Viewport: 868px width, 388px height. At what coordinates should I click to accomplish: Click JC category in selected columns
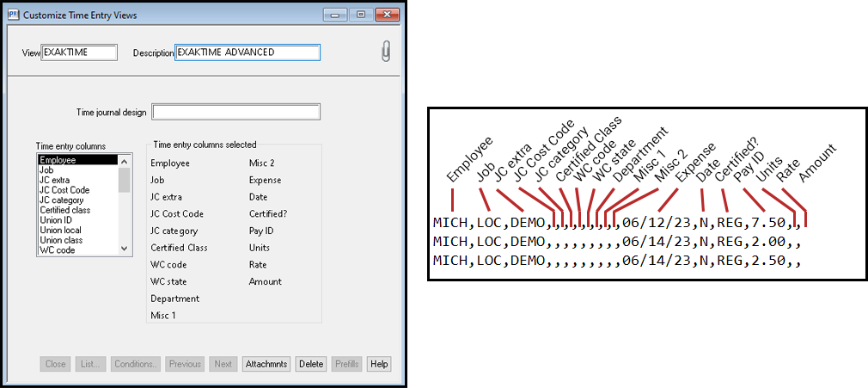click(174, 231)
